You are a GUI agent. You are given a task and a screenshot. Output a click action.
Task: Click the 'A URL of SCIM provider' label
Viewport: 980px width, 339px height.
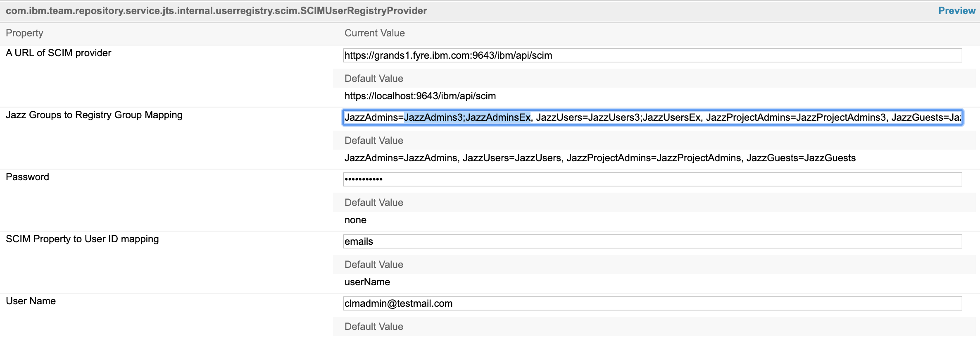(58, 53)
